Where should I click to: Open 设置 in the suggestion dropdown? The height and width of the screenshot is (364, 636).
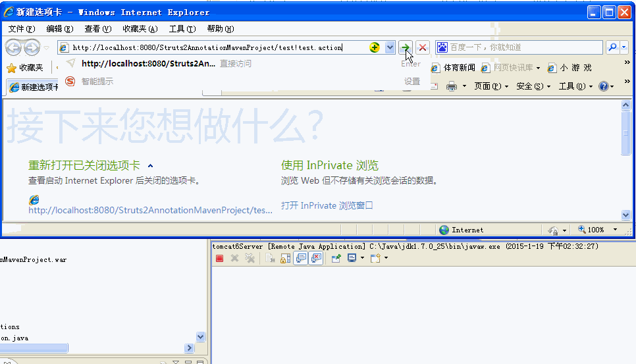tap(411, 82)
